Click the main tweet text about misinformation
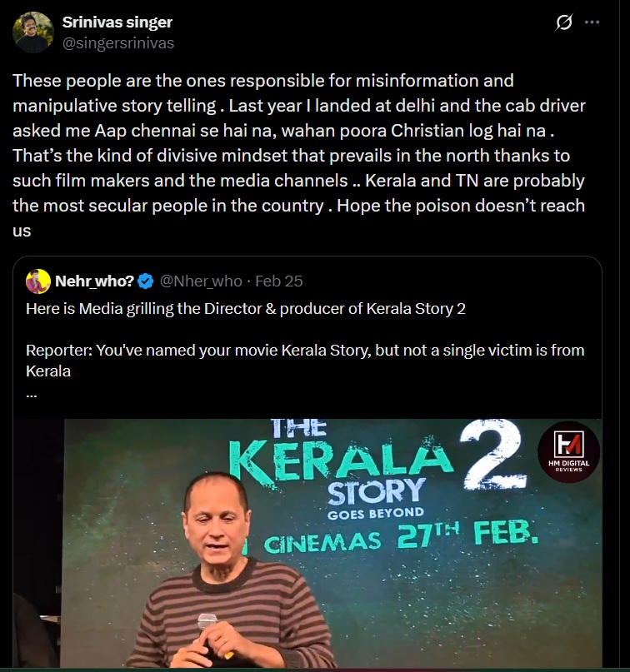The height and width of the screenshot is (672, 630). [300, 156]
